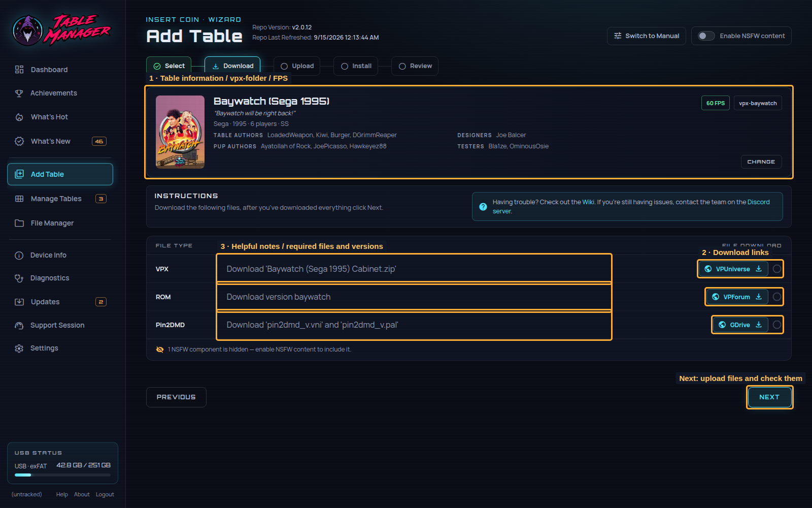Viewport: 812px width, 508px height.
Task: Click the PREVIOUS button
Action: [176, 397]
